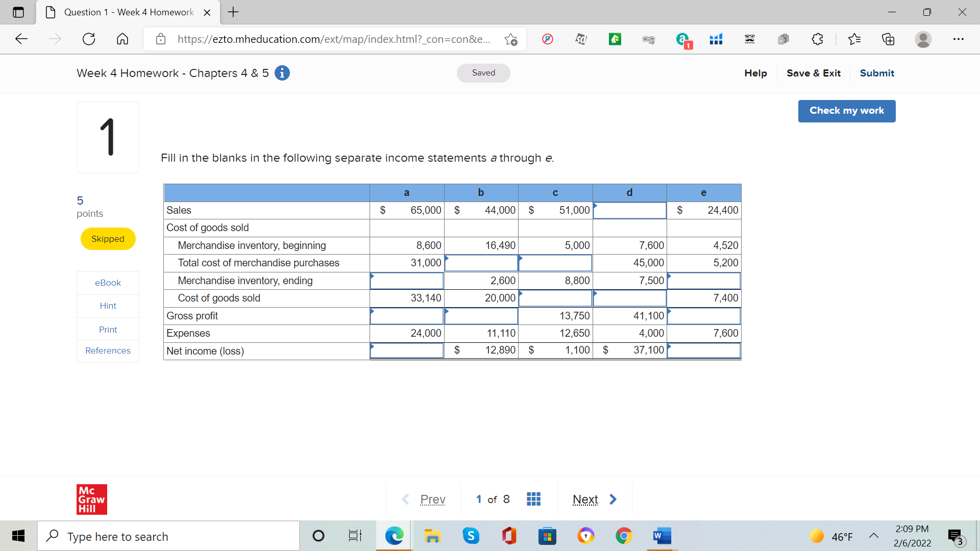The height and width of the screenshot is (551, 980).
Task: Select Net income blank in column a
Action: pos(407,350)
